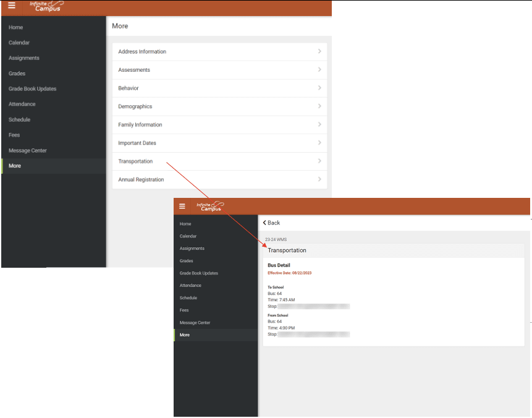Select Attendance in the Transportation window sidebar
This screenshot has width=532, height=418.
pos(190,286)
